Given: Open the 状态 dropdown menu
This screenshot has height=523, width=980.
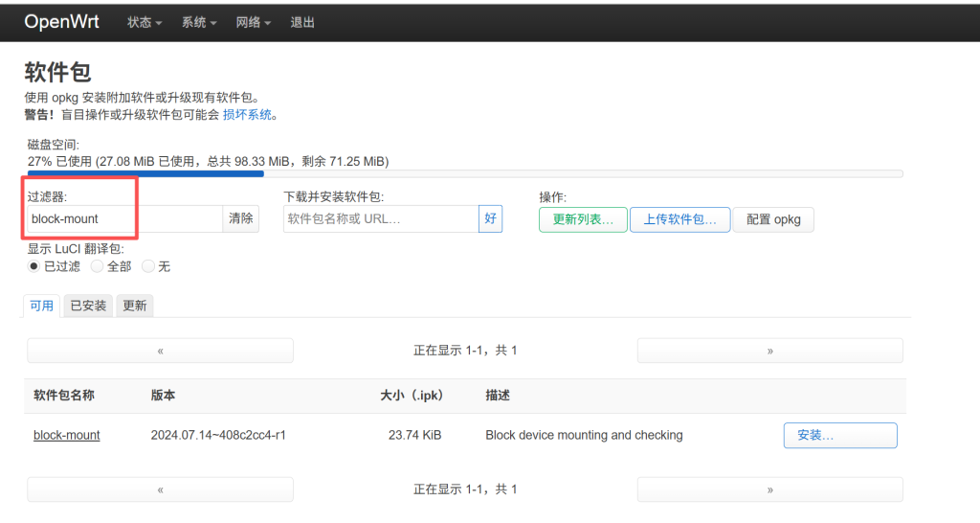Looking at the screenshot, I should click(145, 22).
